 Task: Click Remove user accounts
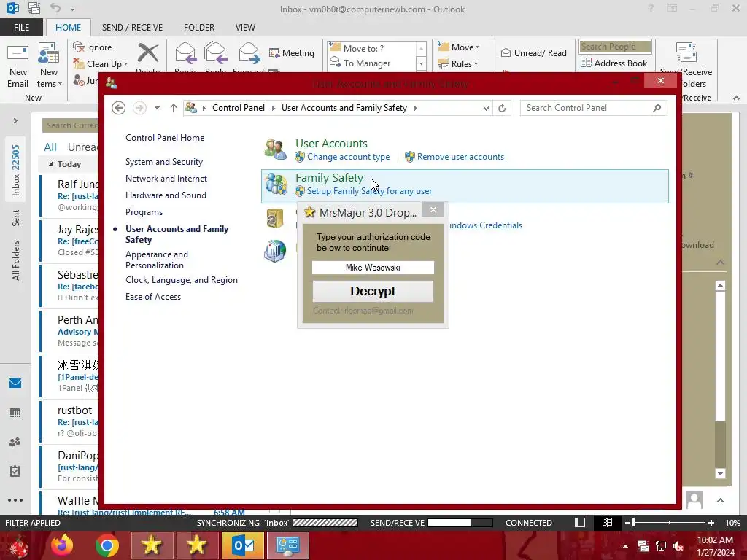click(460, 157)
